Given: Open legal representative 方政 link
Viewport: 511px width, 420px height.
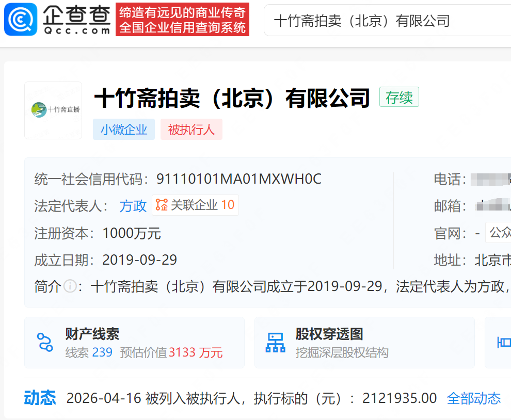Looking at the screenshot, I should point(133,205).
